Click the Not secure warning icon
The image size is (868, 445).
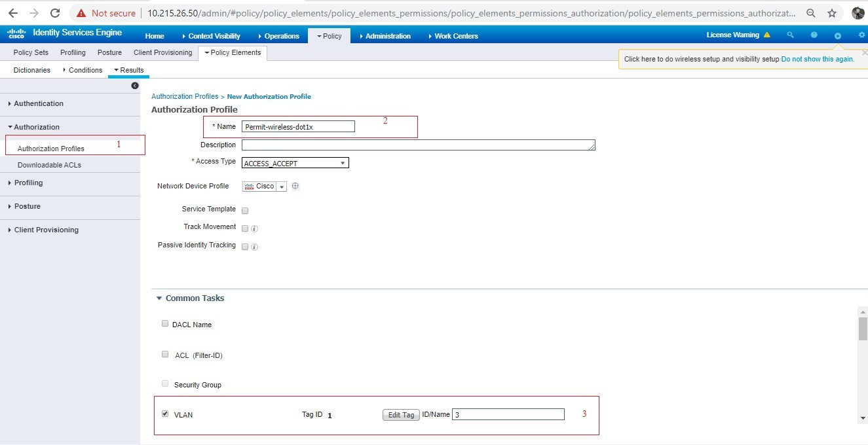pyautogui.click(x=81, y=13)
